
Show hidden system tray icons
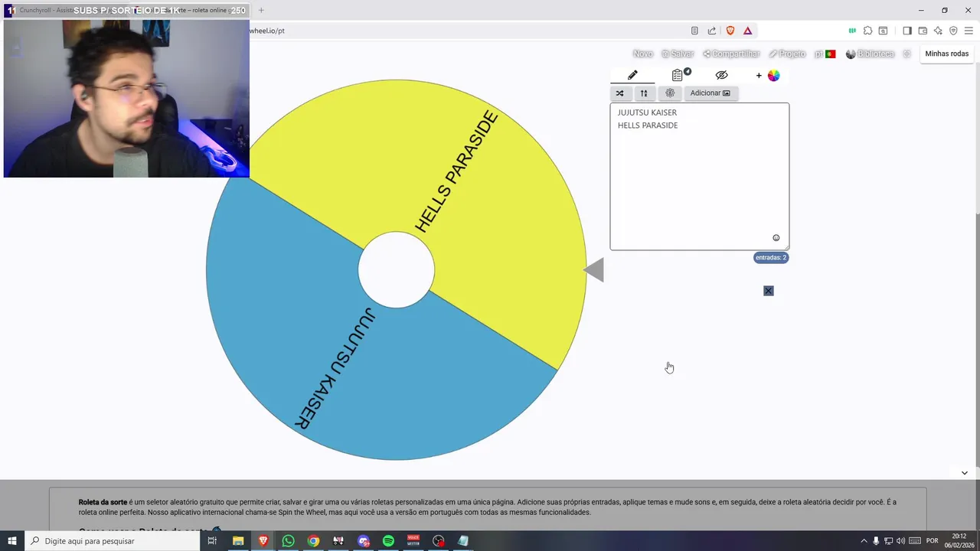[864, 541]
